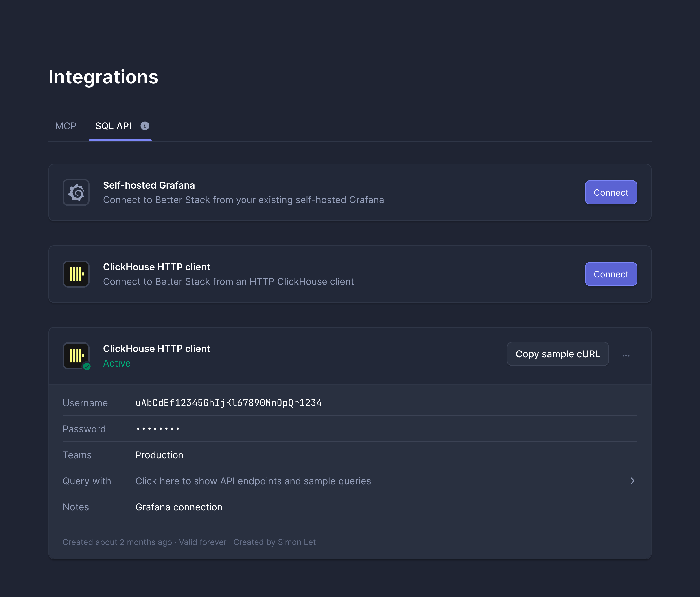Click the Username field label
This screenshot has height=597, width=700.
[85, 403]
